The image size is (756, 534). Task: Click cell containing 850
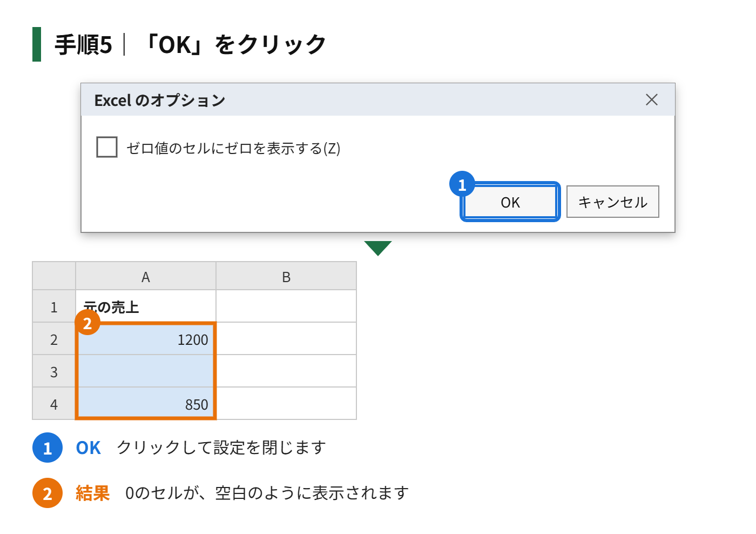146,404
